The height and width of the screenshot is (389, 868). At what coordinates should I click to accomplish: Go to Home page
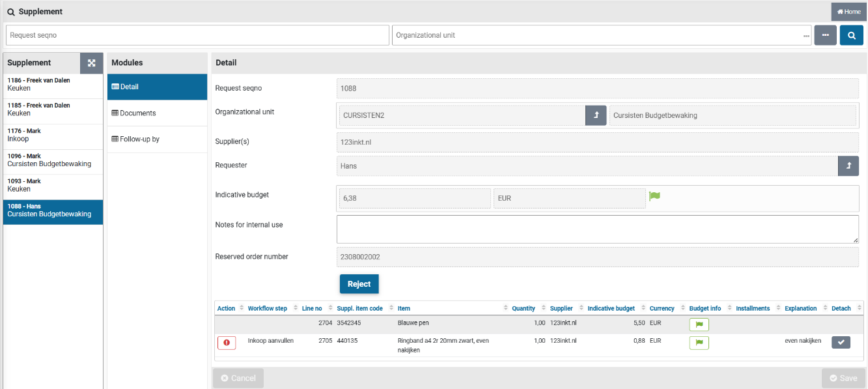848,12
